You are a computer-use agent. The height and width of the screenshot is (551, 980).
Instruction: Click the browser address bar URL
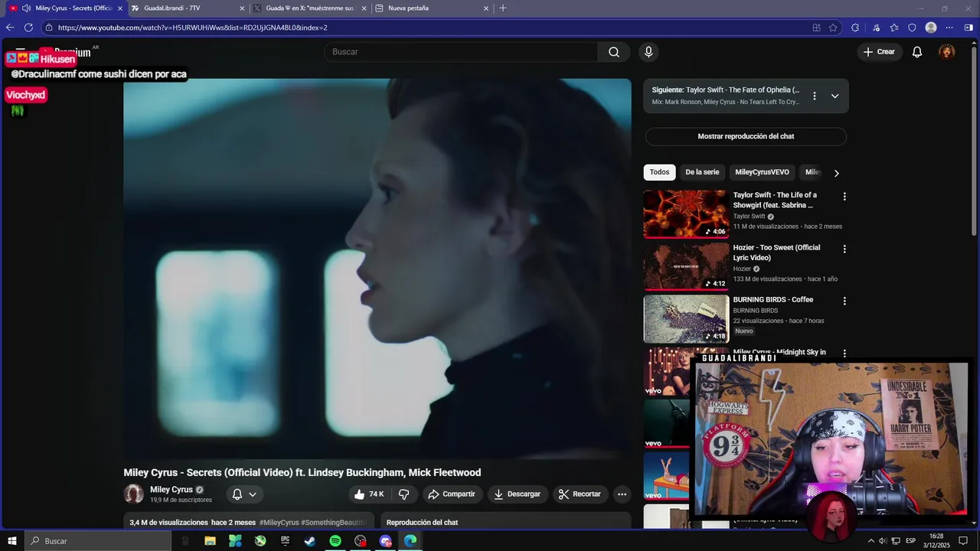coord(192,28)
